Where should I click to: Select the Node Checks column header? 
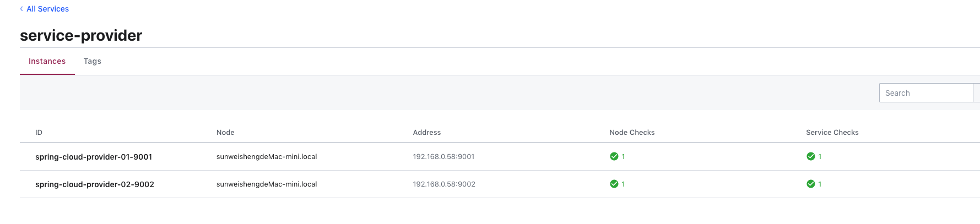pyautogui.click(x=632, y=133)
